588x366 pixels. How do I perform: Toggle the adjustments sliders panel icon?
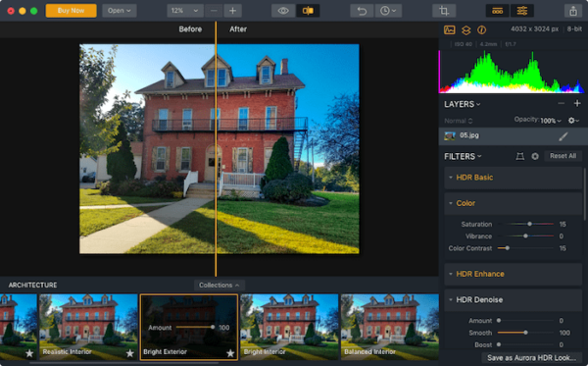pyautogui.click(x=522, y=11)
